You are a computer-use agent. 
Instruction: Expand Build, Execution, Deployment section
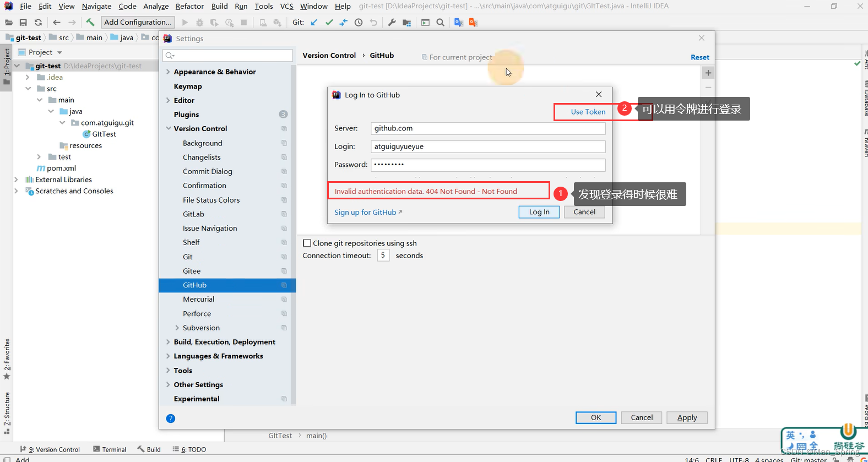168,342
